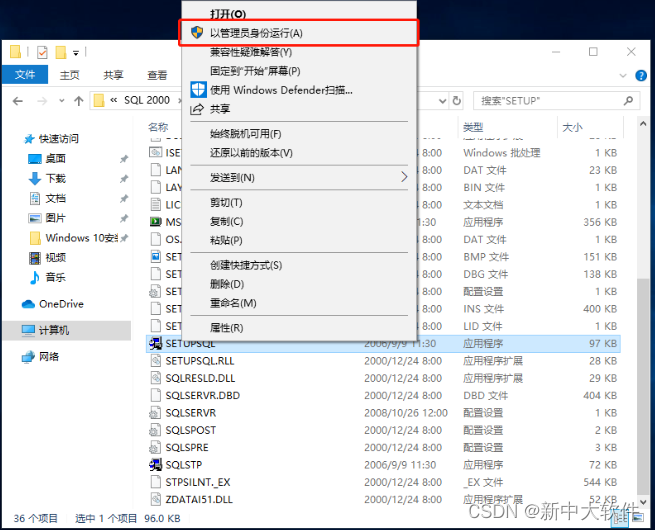Image resolution: width=655 pixels, height=530 pixels.
Task: Go back with the back arrow
Action: (18, 101)
